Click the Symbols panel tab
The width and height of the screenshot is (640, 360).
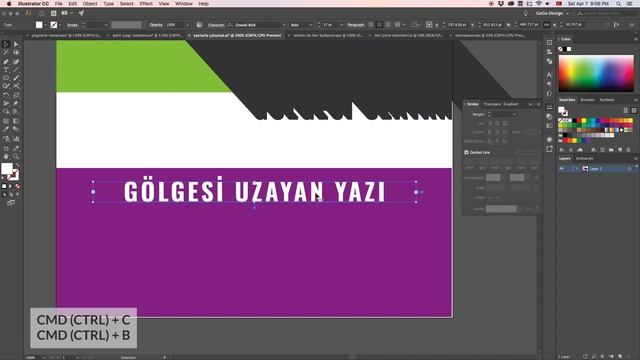(x=607, y=100)
